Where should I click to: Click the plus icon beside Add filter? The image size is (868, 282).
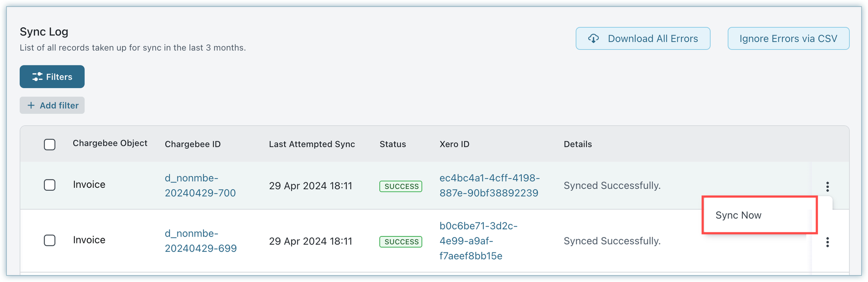pos(31,106)
